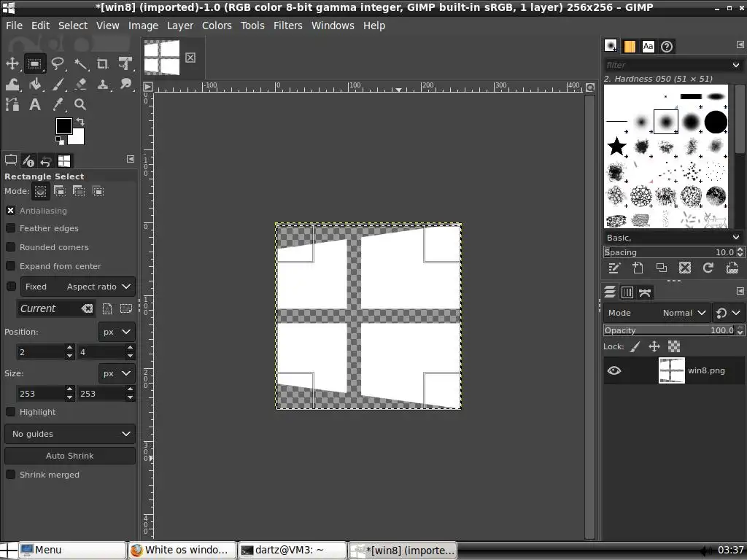
Task: Open the tool options tab menu arrow
Action: [x=131, y=159]
